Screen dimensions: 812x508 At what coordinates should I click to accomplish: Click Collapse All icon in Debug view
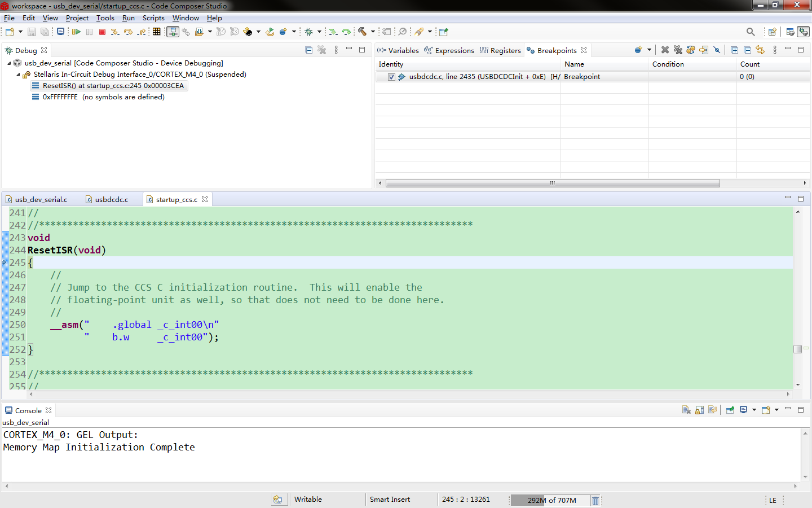click(x=308, y=50)
